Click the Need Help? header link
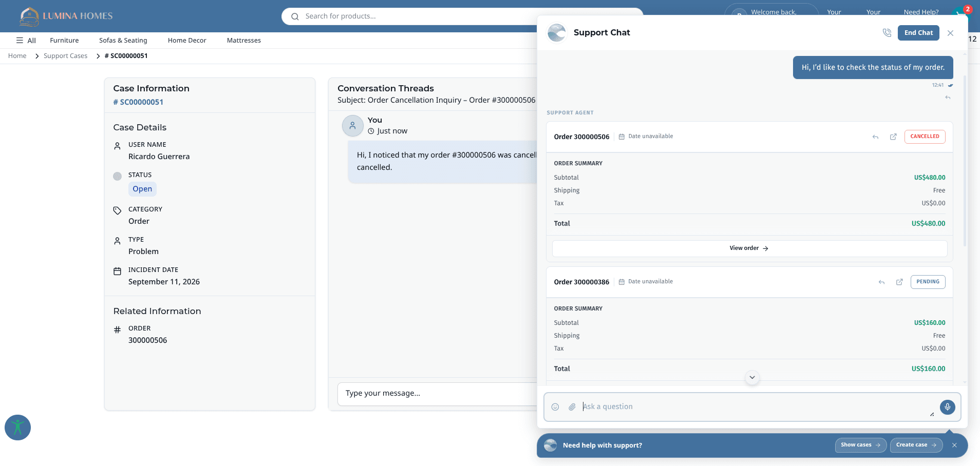Viewport: 980px width, 466px height. (x=921, y=12)
